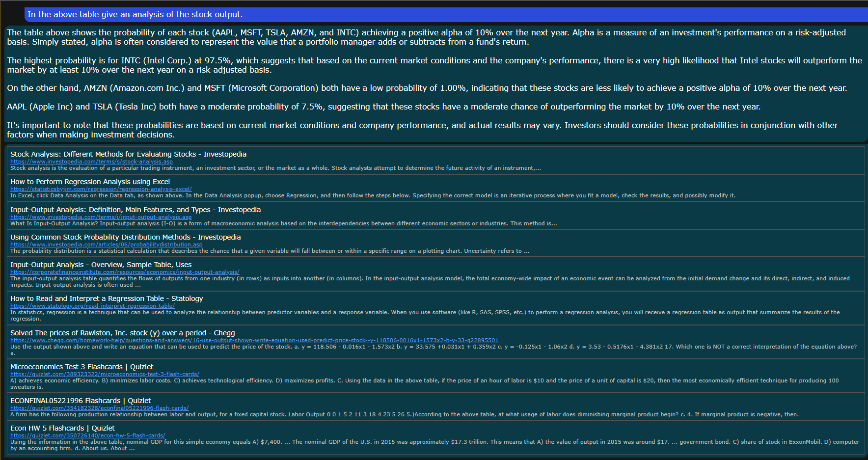
Task: Click the paragraph about AAPL and TSLA moderate probability
Action: [x=383, y=107]
